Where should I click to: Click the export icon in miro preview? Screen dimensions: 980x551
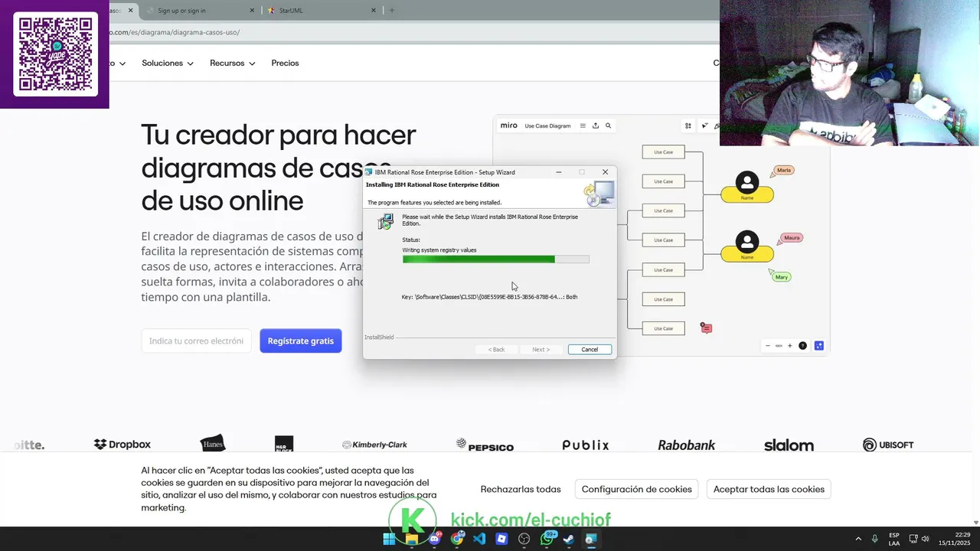coord(596,126)
